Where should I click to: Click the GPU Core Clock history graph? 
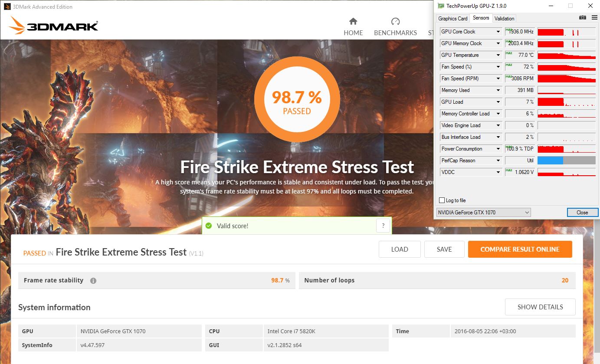pyautogui.click(x=567, y=32)
